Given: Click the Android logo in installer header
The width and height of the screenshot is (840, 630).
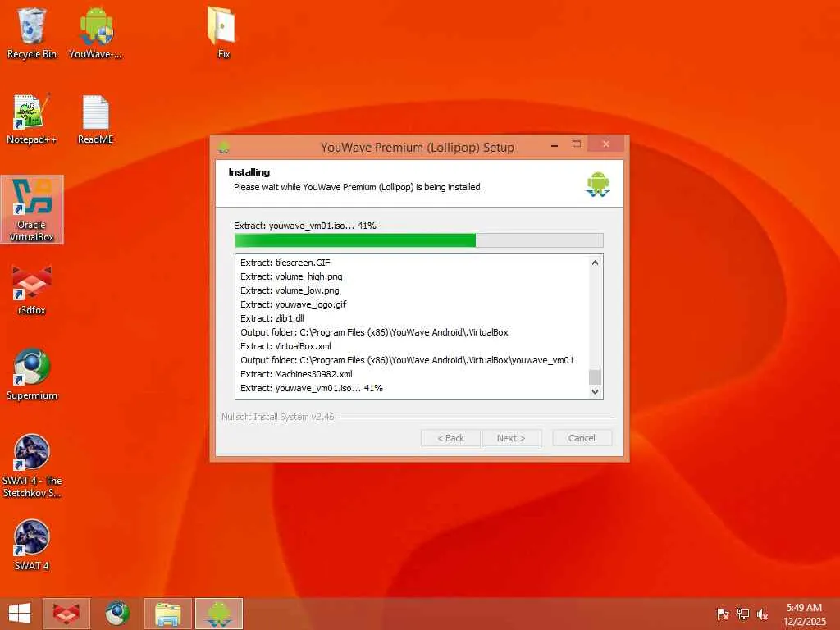Looking at the screenshot, I should click(x=598, y=184).
